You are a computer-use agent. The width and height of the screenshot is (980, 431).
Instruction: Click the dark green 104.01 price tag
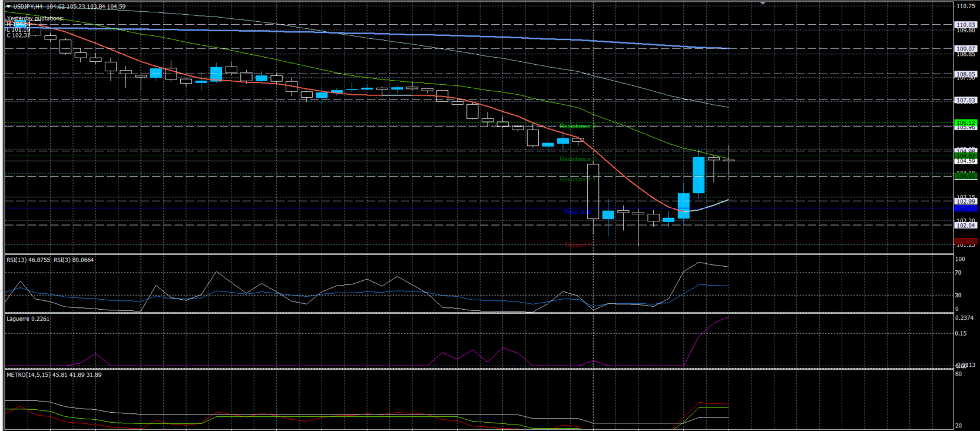tap(965, 175)
